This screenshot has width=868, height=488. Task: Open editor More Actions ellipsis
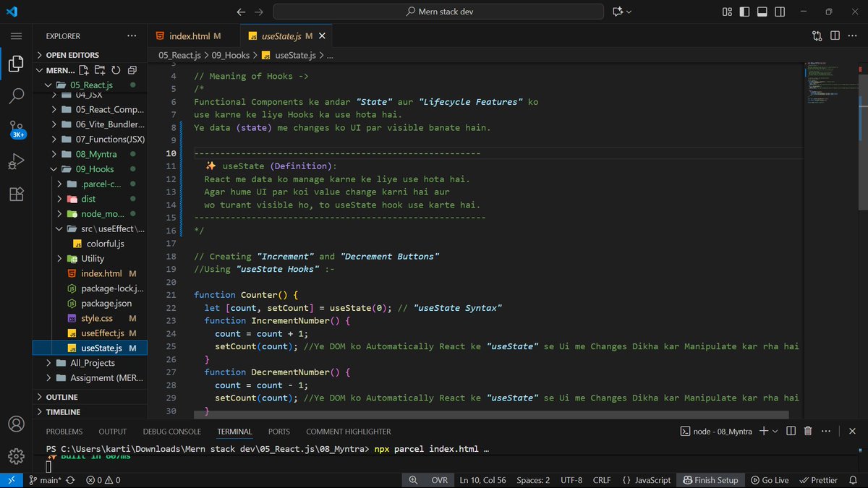point(853,35)
